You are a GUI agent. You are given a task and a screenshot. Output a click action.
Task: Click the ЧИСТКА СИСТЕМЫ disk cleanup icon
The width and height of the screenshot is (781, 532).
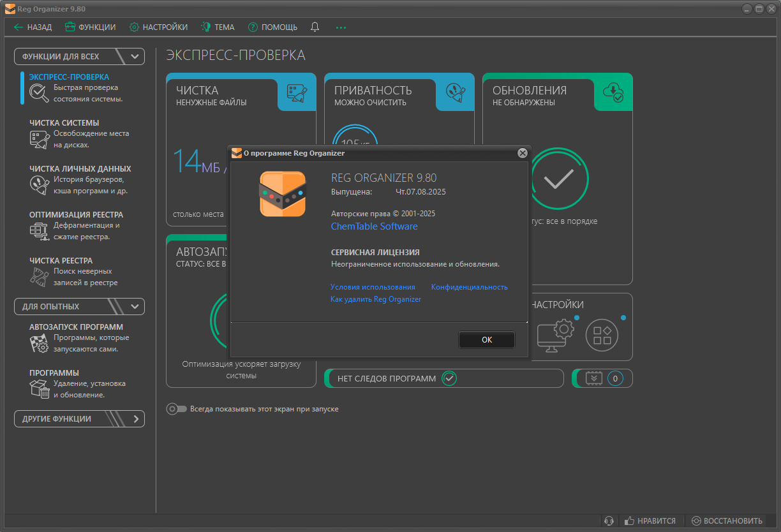[x=40, y=139]
